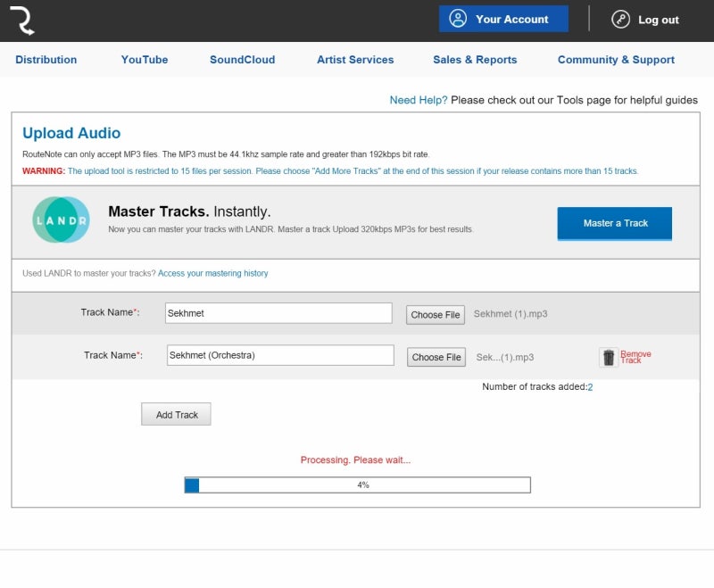Click the Remove Track link
The image size is (714, 588).
click(635, 357)
